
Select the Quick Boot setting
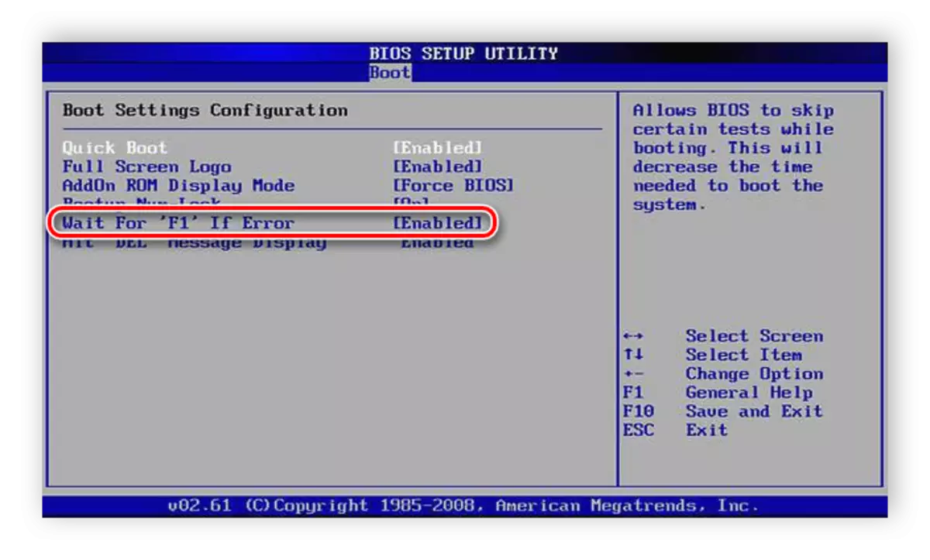(x=115, y=148)
